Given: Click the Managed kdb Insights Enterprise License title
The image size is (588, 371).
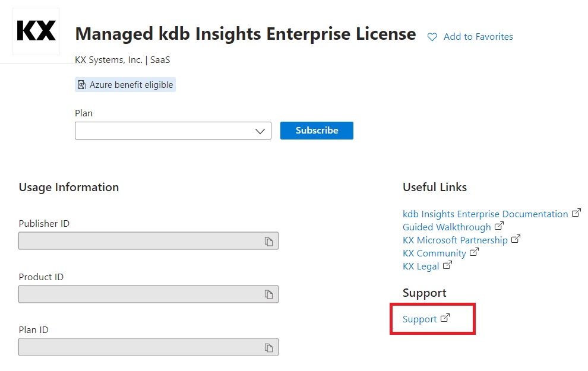Looking at the screenshot, I should [x=245, y=34].
